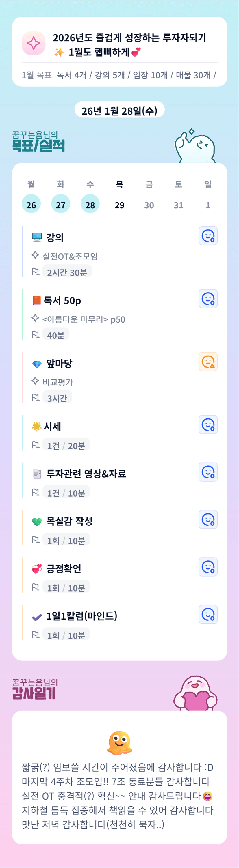Click the smiley status icon for 시세
Screen dimensions: 239x868
[x=208, y=424]
